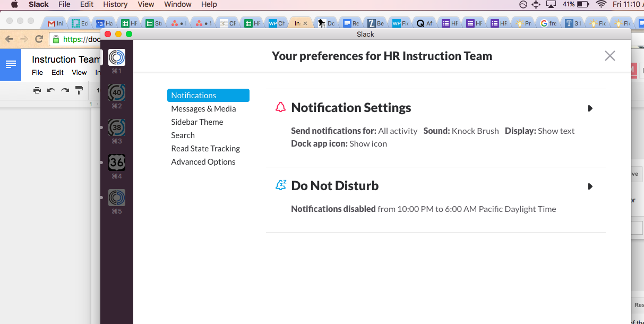
Task: Click Chrome's back arrow button
Action: point(9,39)
